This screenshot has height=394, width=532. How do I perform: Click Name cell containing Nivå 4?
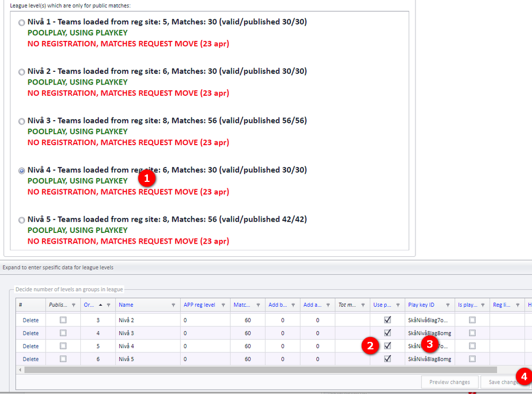148,346
